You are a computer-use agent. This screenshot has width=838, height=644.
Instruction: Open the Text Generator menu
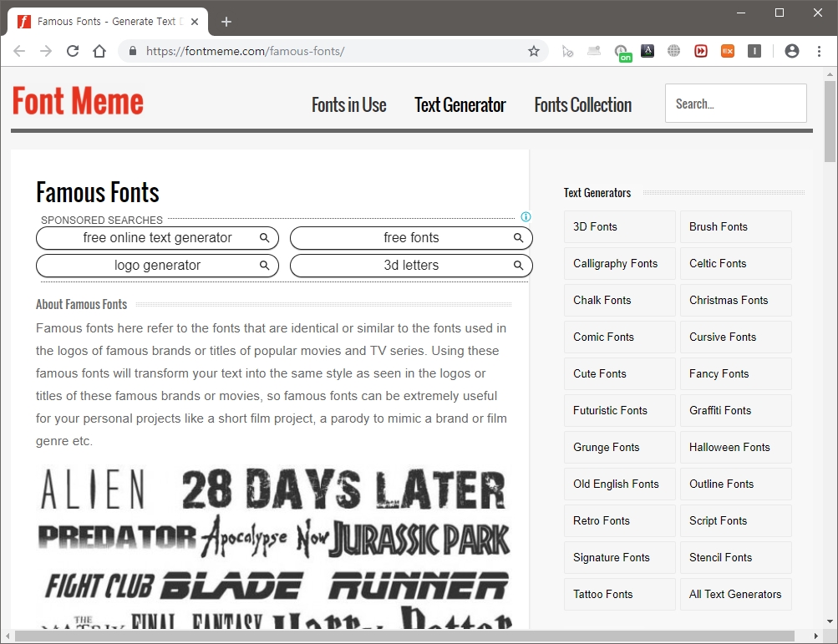460,104
